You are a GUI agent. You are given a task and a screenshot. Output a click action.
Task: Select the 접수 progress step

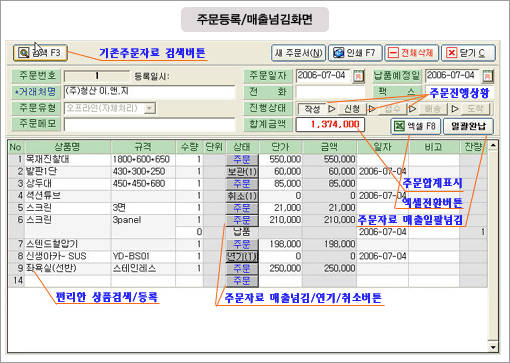(x=392, y=109)
